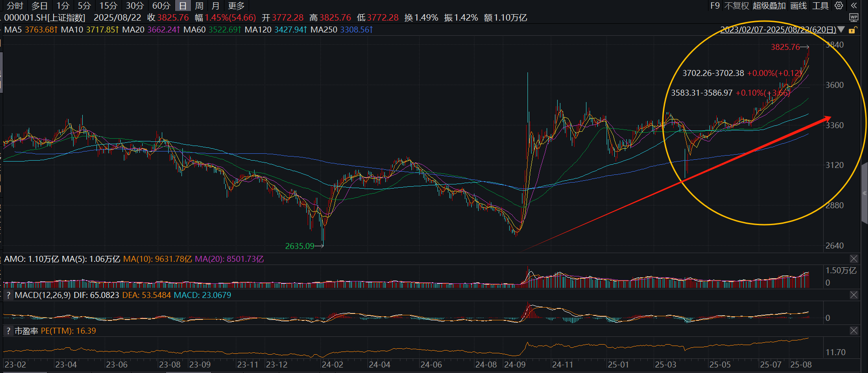Switch to 分时 intraday tab
The height and width of the screenshot is (373, 868).
[x=15, y=5]
